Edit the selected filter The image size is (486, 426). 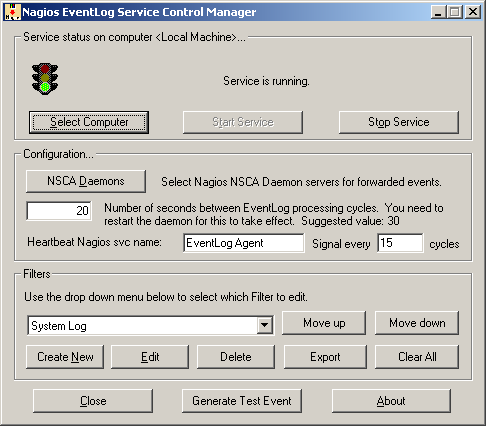(x=150, y=357)
